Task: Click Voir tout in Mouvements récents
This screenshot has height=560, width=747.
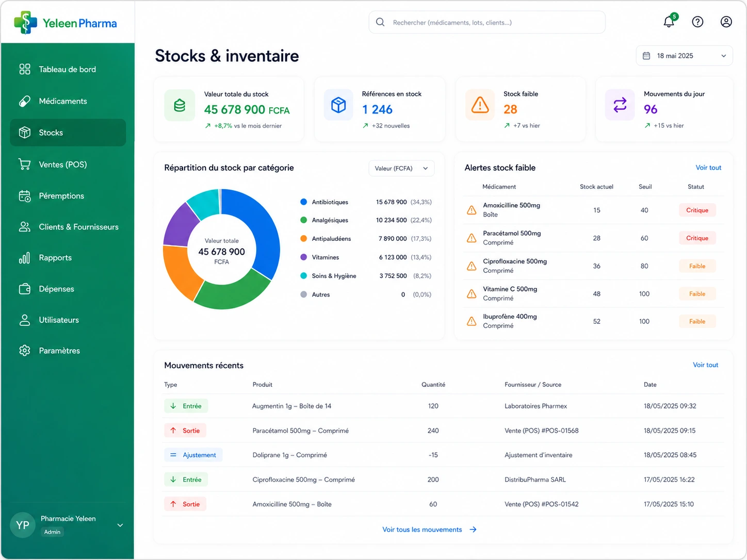Action: coord(705,365)
